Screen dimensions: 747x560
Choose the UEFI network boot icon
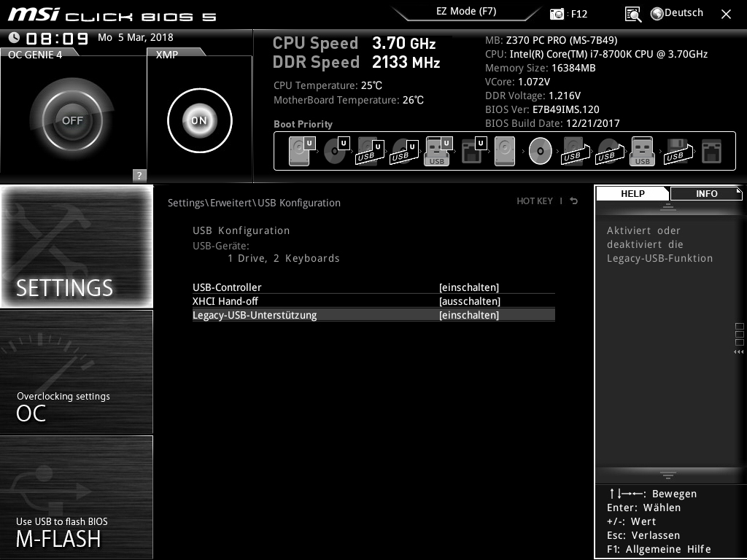(x=473, y=151)
